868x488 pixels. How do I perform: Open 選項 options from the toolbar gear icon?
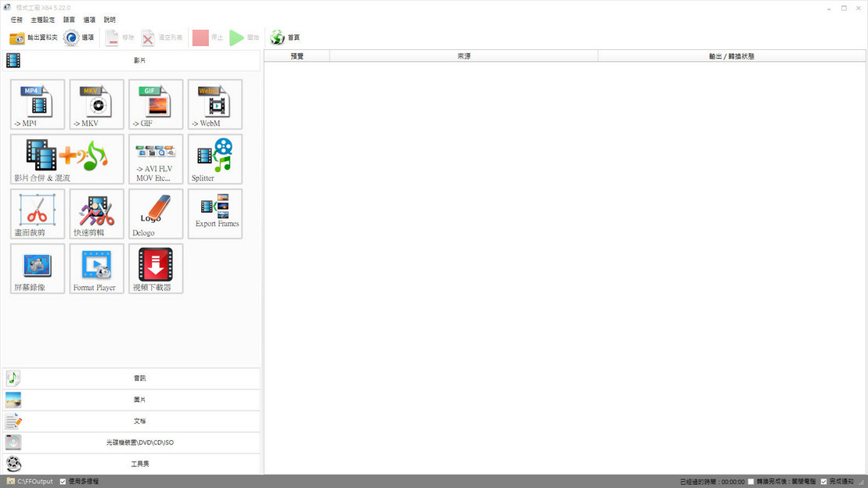coord(78,38)
